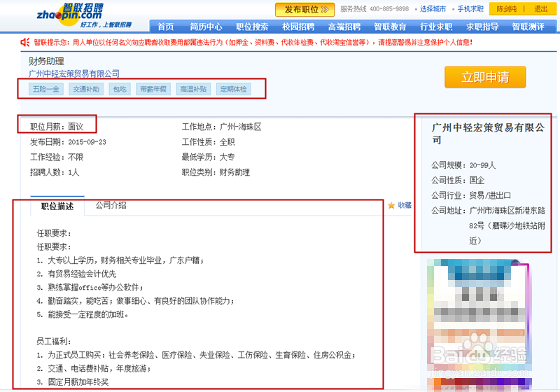Image resolution: width=560 pixels, height=392 pixels.
Task: Click the 发布日期 2015-09-23 text
Action: coord(68,142)
